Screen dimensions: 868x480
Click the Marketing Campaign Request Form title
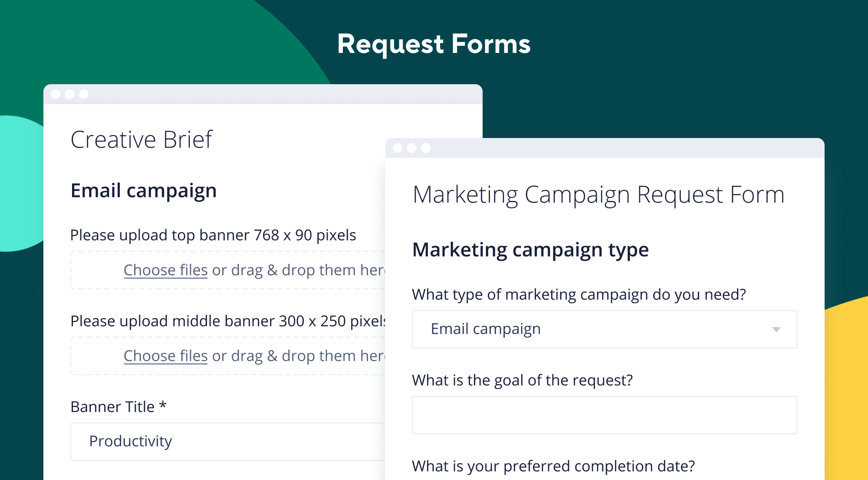point(598,194)
